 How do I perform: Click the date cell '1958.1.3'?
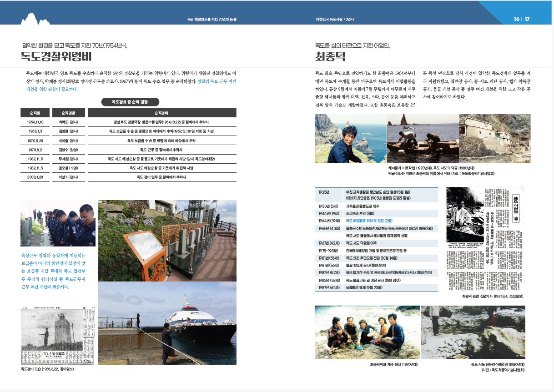pyautogui.click(x=35, y=131)
